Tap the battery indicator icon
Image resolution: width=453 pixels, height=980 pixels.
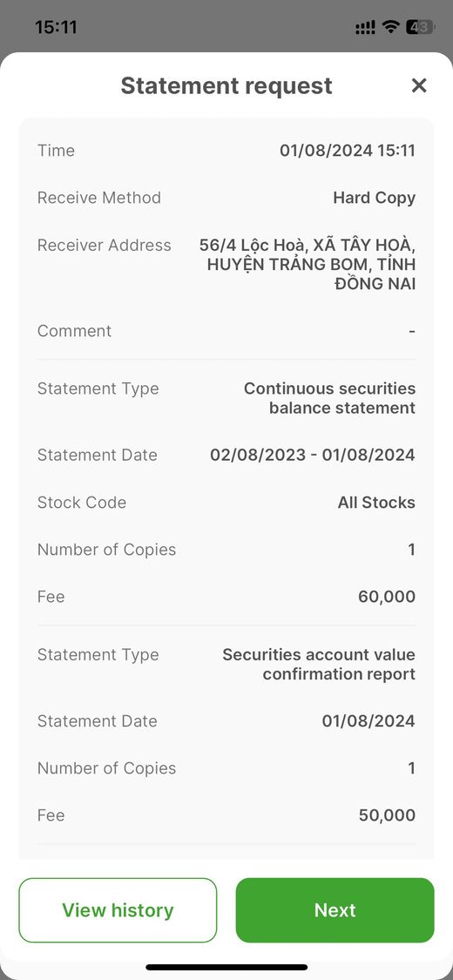(419, 27)
